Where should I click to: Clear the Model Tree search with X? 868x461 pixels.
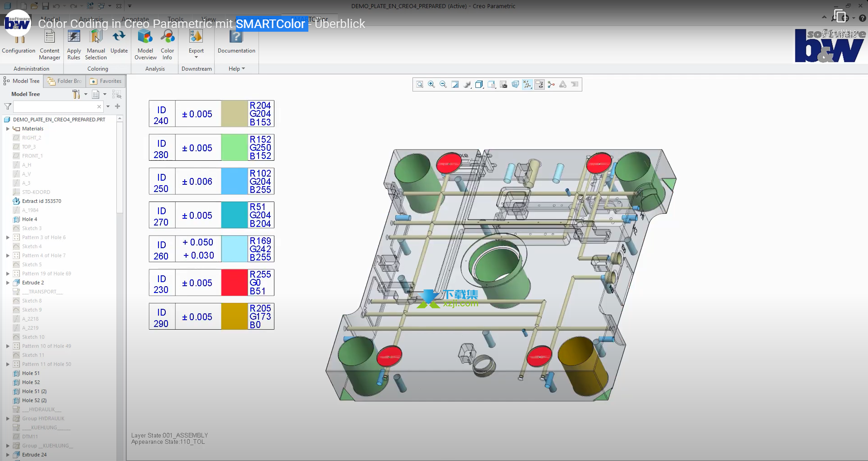tap(99, 106)
